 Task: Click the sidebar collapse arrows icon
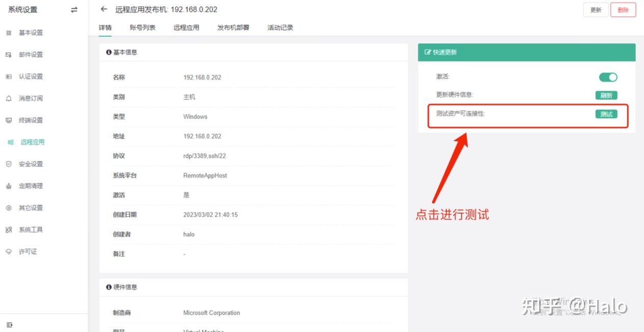[x=74, y=9]
